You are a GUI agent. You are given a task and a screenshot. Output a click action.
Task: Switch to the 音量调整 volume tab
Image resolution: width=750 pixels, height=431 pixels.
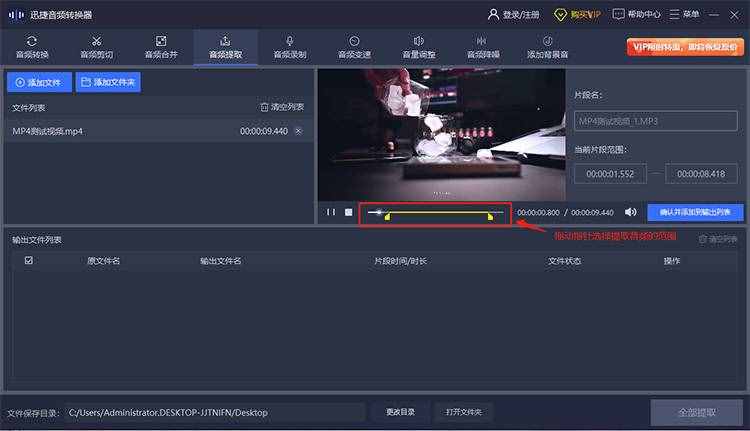(x=419, y=47)
